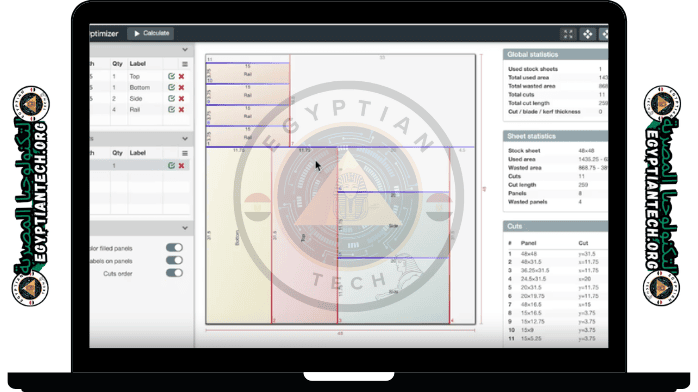The width and height of the screenshot is (698, 392).
Task: Click the 'Bottom' label cell
Action: [x=140, y=88]
